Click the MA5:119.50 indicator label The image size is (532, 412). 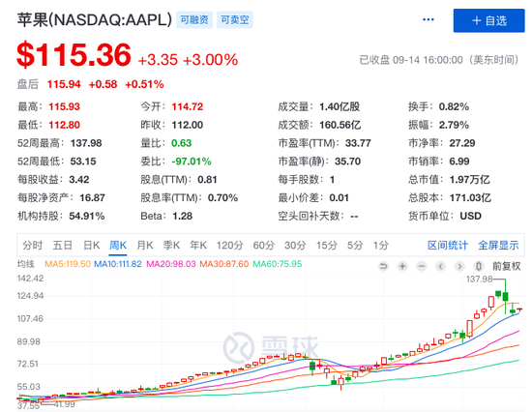pos(68,264)
